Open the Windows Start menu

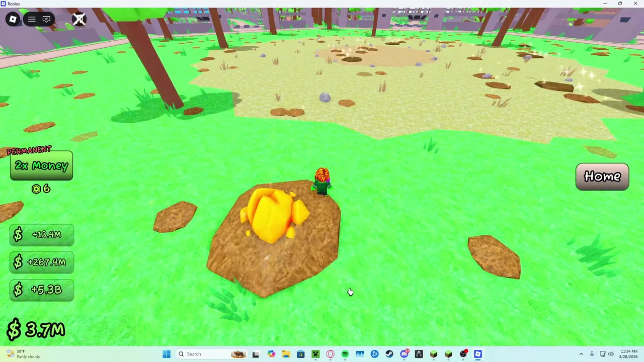[x=167, y=354]
